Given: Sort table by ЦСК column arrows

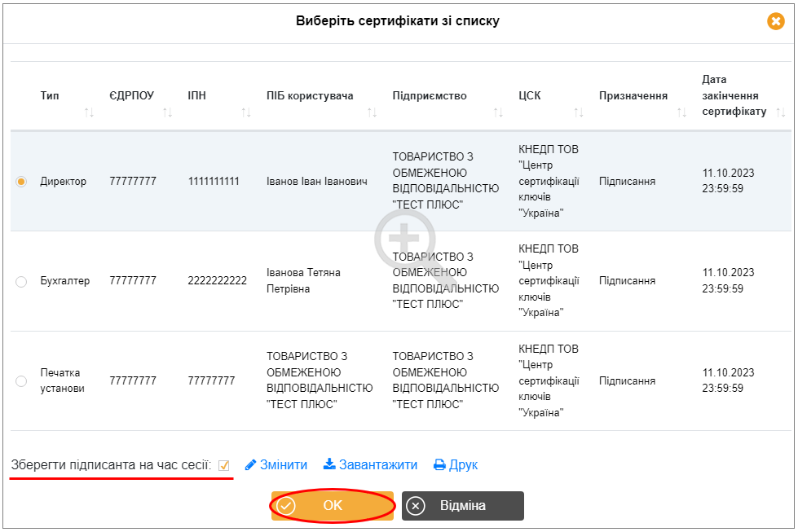Looking at the screenshot, I should (x=579, y=112).
